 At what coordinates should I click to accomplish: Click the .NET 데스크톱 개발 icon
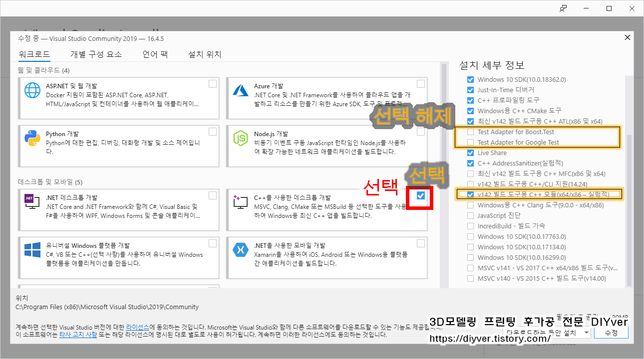pos(32,201)
